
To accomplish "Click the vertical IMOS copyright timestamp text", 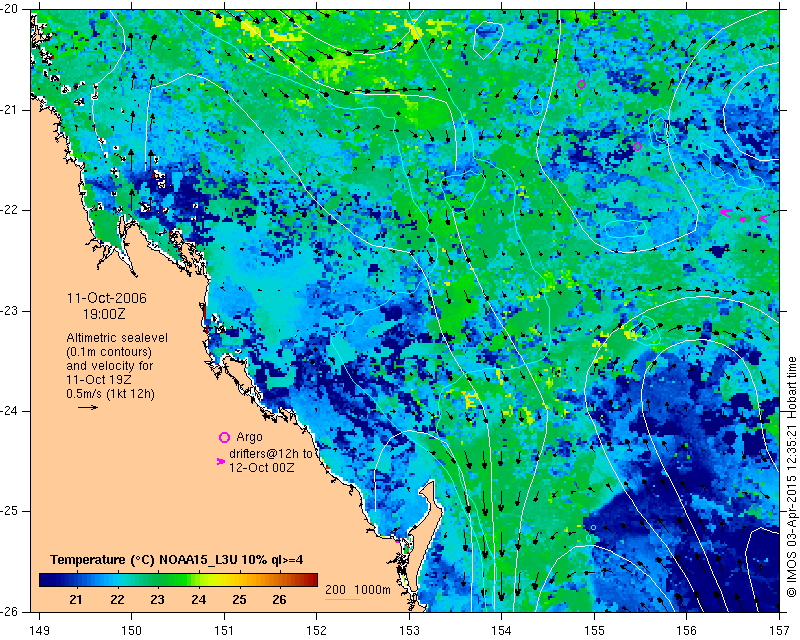I will click(x=791, y=477).
